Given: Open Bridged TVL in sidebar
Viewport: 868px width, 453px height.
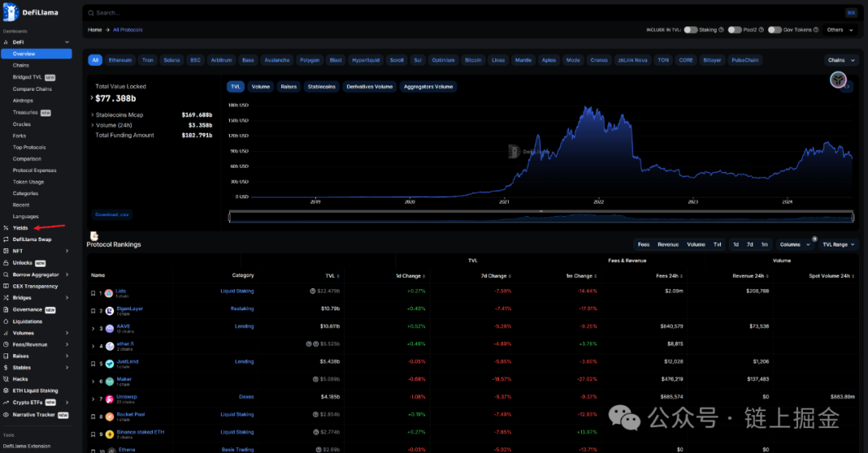Looking at the screenshot, I should pos(34,77).
